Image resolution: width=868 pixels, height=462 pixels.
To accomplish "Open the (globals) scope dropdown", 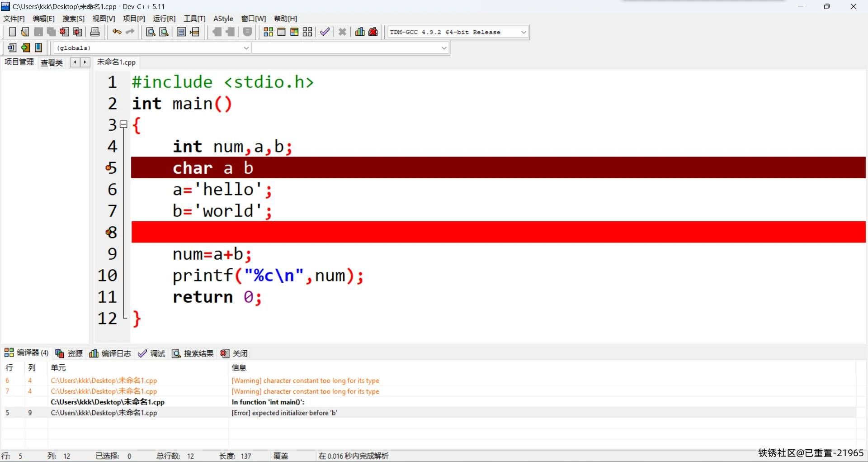I will (246, 48).
